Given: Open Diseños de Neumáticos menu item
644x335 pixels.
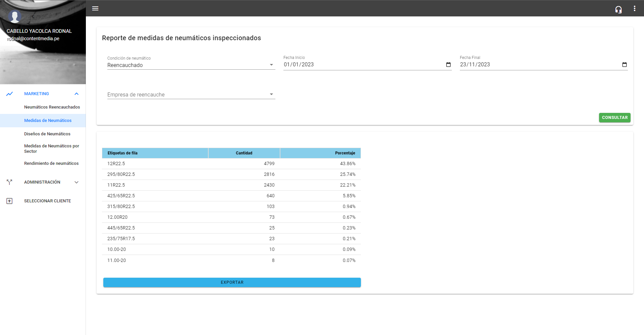Looking at the screenshot, I should [47, 134].
